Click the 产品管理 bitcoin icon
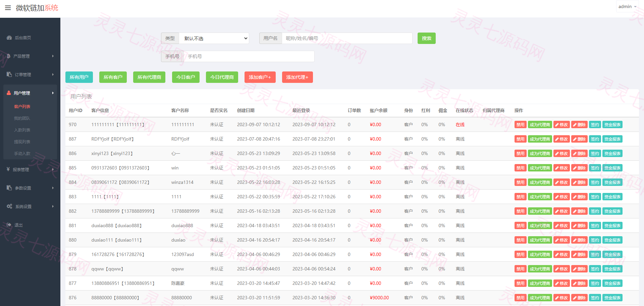The height and width of the screenshot is (306, 644). [9, 56]
